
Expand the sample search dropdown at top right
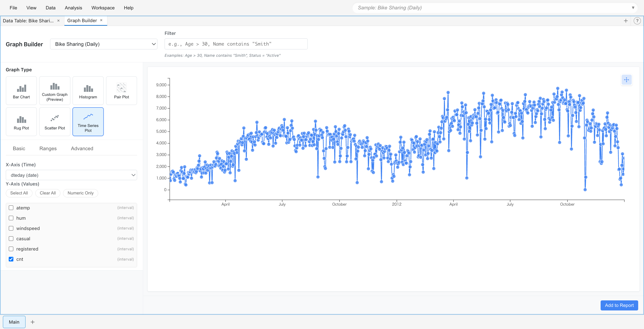tap(633, 8)
